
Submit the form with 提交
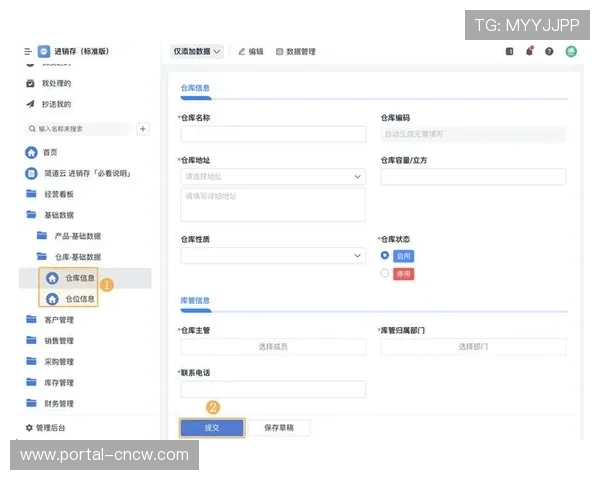coord(212,428)
